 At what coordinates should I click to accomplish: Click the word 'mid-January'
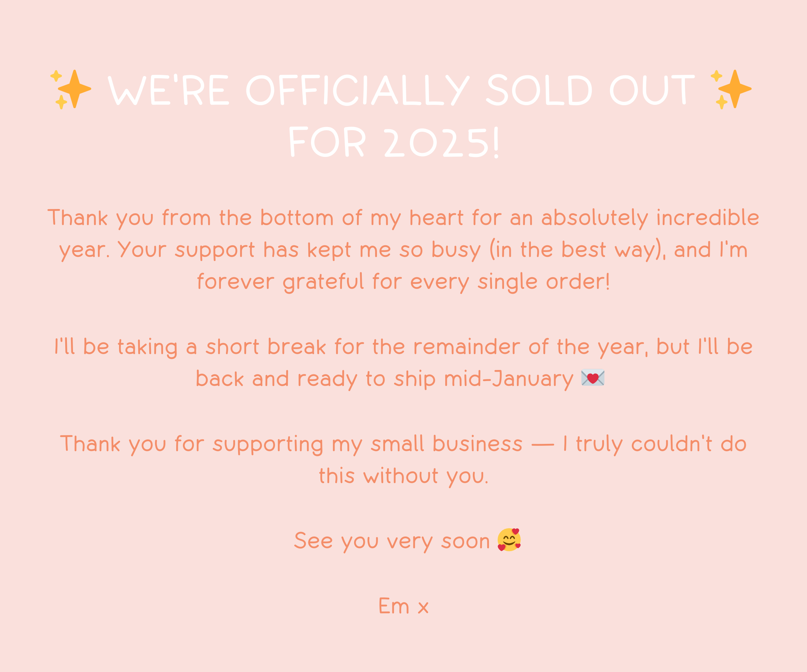pos(508,379)
